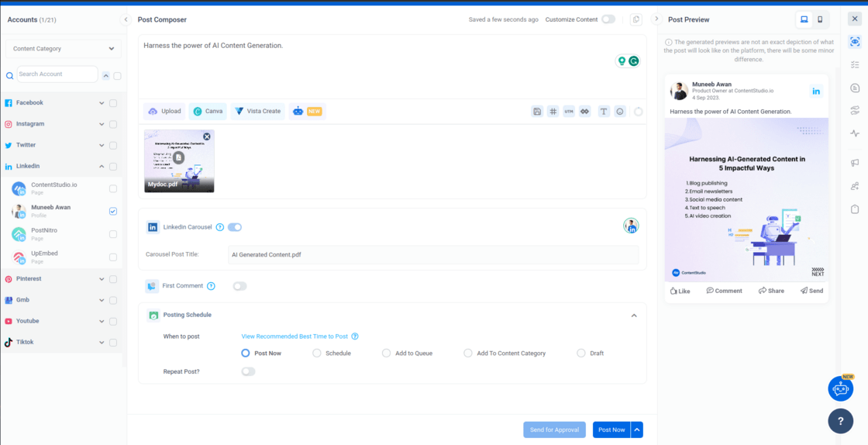Close the composer with X button
This screenshot has height=445, width=868.
[x=855, y=19]
